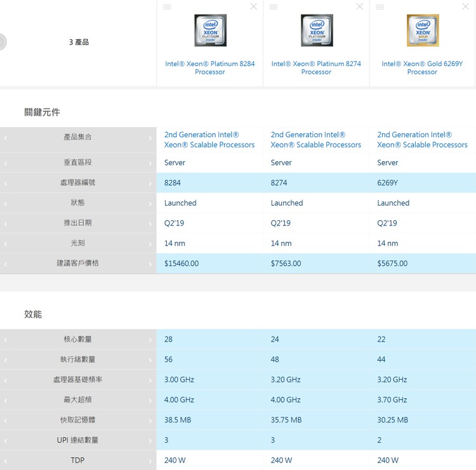The image size is (476, 470).
Task: Open 8274's 2nd Generation Xeon Scalable link
Action: 315,140
